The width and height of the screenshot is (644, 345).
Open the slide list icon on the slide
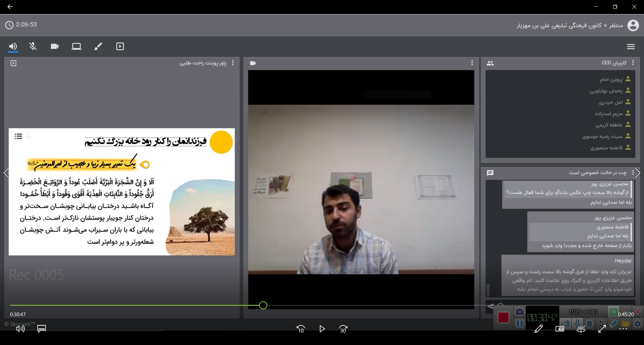[18, 136]
